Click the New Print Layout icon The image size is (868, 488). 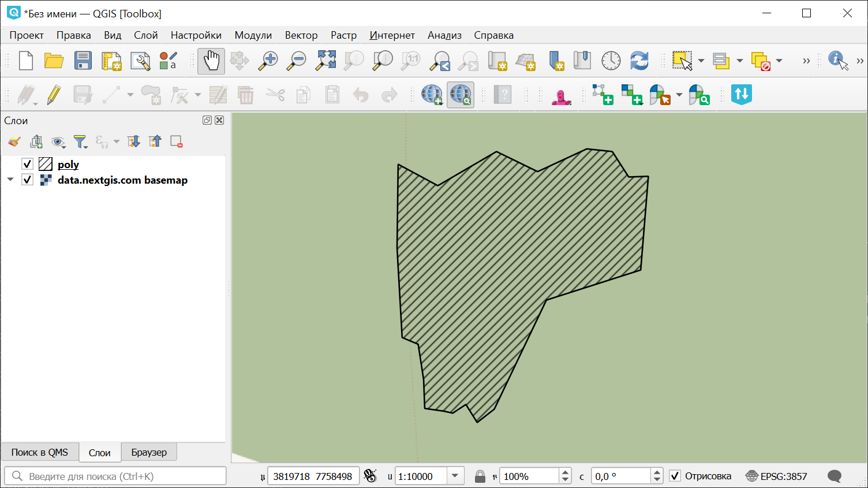111,61
